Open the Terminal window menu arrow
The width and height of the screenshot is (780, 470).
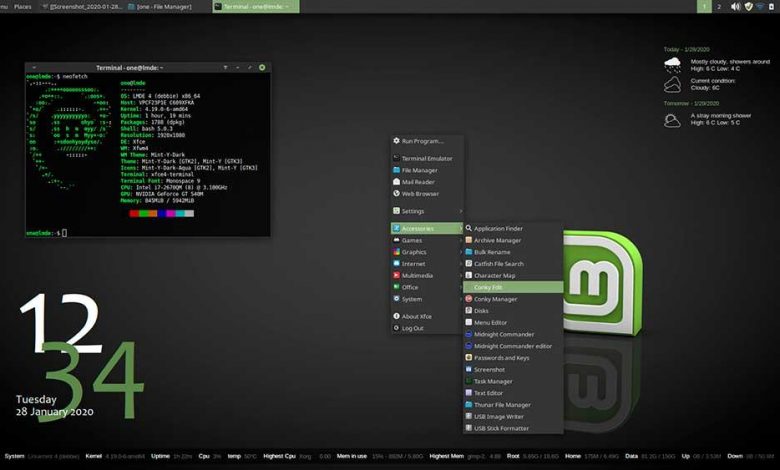(x=34, y=68)
